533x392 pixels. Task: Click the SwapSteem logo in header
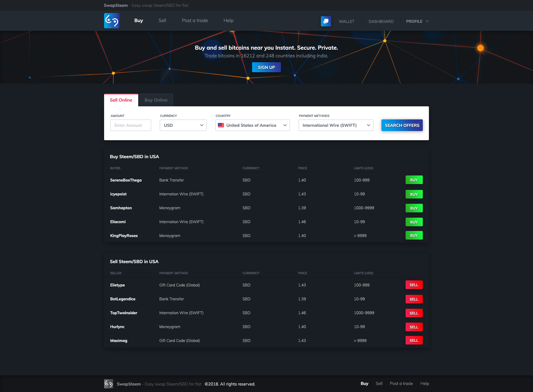(x=112, y=21)
